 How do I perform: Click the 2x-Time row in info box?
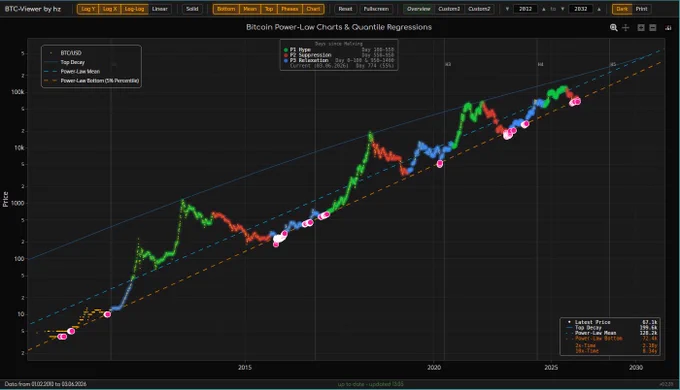(616, 346)
